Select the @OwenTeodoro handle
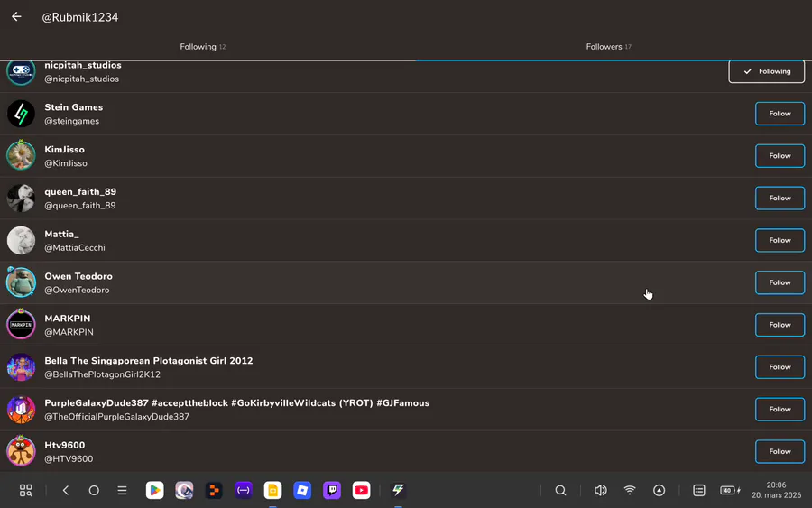812x508 pixels. 77,290
